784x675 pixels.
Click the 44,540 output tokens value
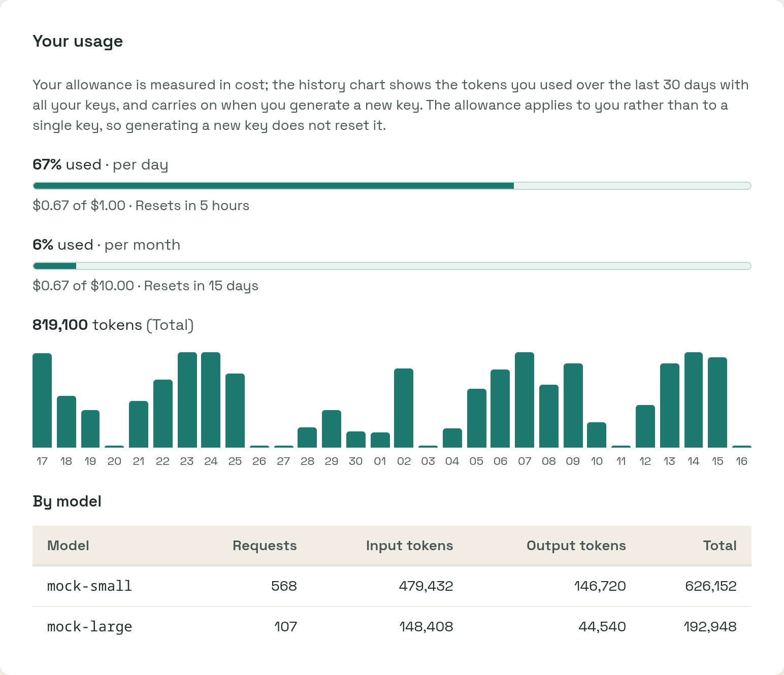point(602,627)
